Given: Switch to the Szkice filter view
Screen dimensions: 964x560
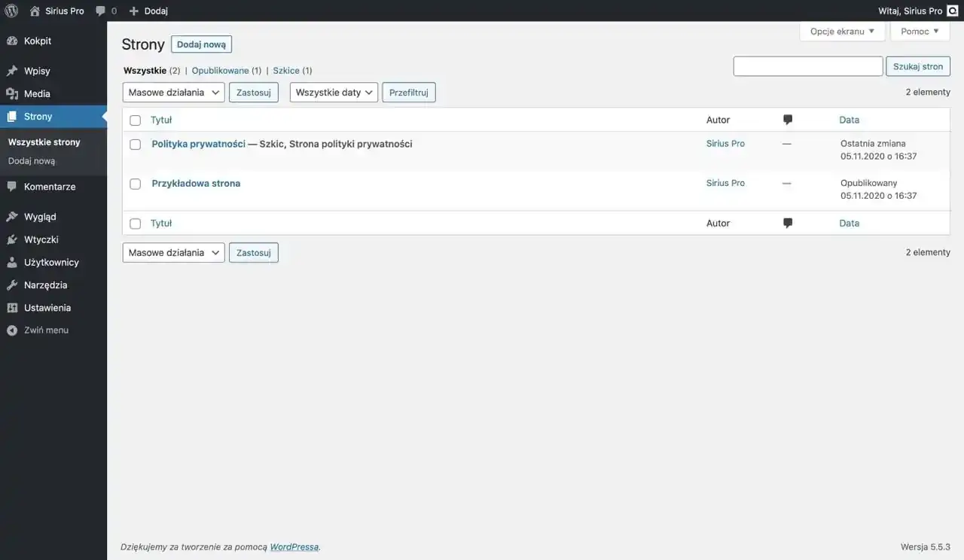Looking at the screenshot, I should click(x=286, y=70).
